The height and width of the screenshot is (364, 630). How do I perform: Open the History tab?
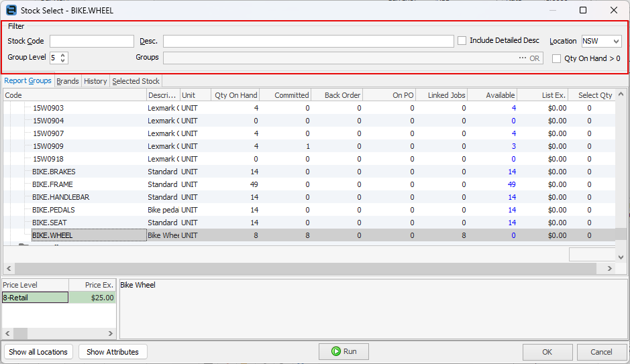click(x=95, y=81)
